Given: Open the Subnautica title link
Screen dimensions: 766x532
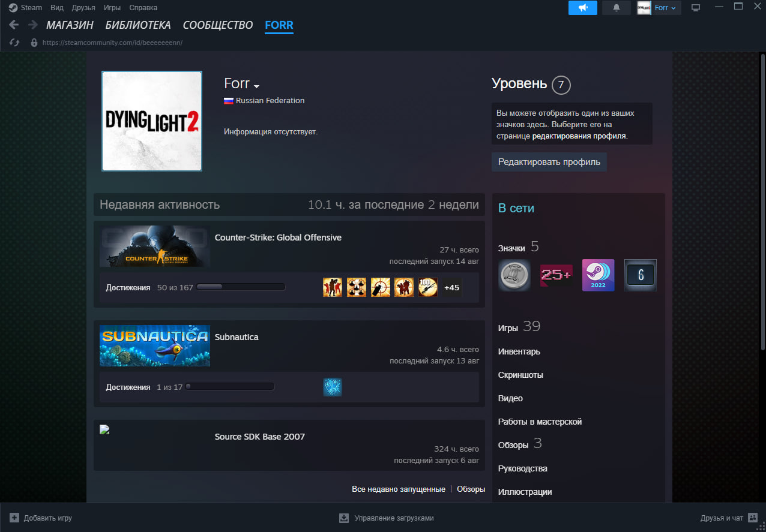Looking at the screenshot, I should coord(237,337).
